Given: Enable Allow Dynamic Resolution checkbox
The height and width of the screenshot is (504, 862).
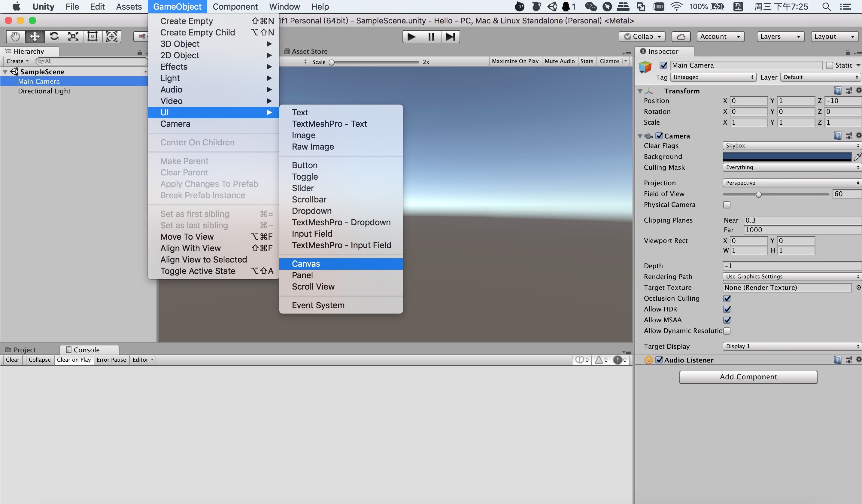Looking at the screenshot, I should click(727, 331).
